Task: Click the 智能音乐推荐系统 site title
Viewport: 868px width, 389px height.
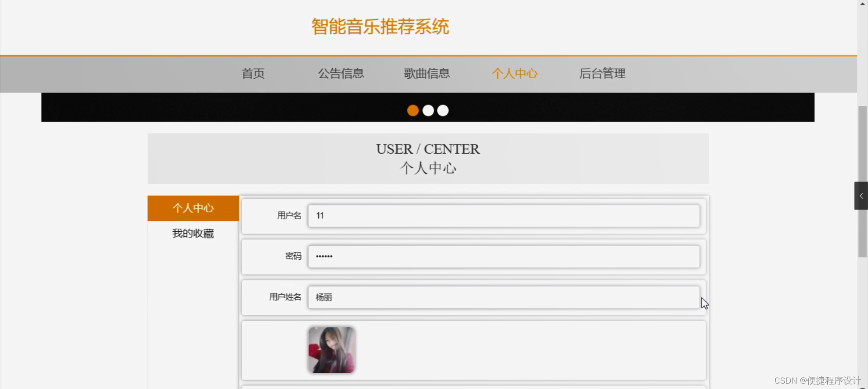Action: (380, 27)
